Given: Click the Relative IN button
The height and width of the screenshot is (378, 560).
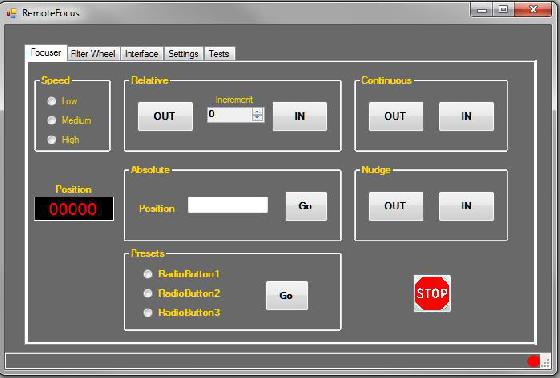Looking at the screenshot, I should click(x=300, y=116).
